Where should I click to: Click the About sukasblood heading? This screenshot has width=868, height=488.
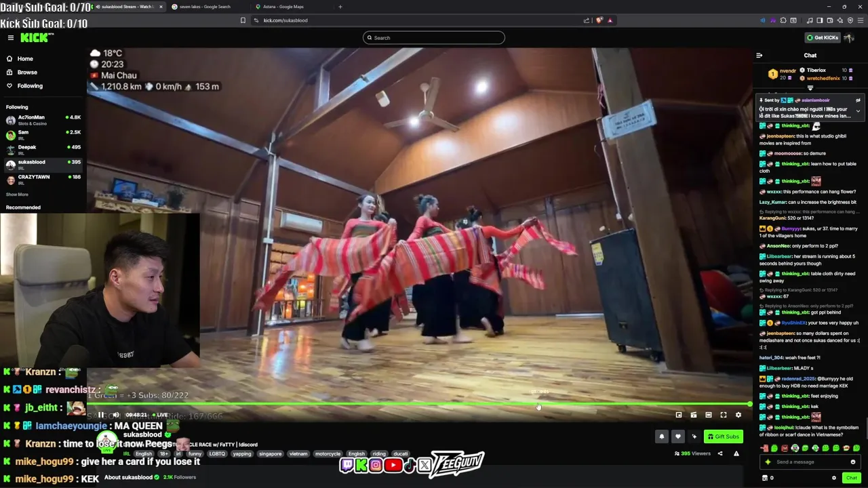point(128,477)
